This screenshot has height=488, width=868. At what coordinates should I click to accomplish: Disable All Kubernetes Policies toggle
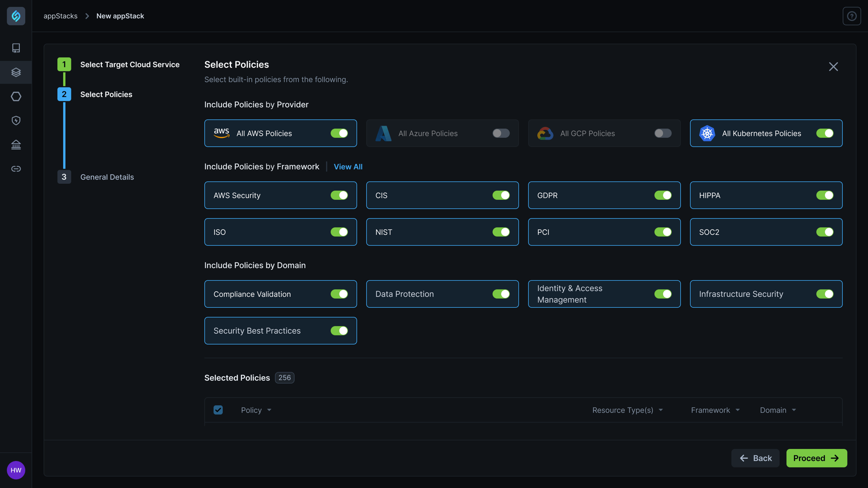(x=825, y=133)
